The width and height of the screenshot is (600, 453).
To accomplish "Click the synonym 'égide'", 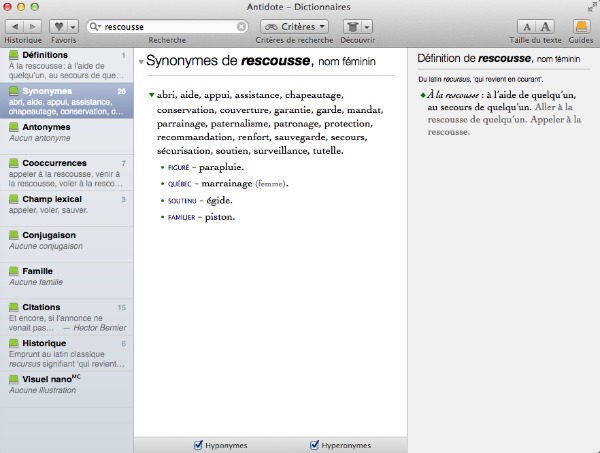I will [218, 200].
